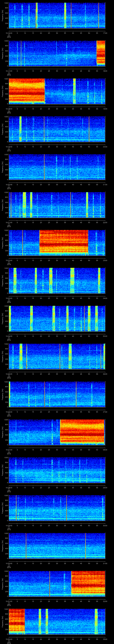Click the 19:19:00 start time label
Viewport: 114px width, 644px height.
[x=9, y=147]
